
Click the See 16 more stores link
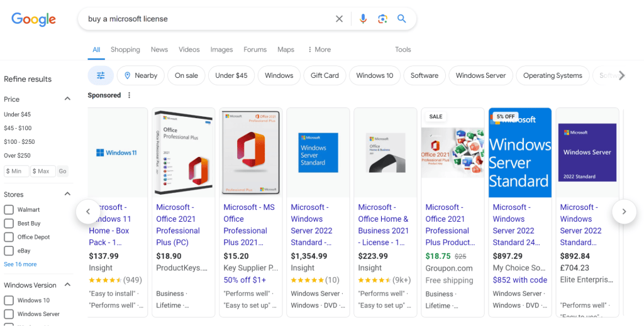click(20, 264)
